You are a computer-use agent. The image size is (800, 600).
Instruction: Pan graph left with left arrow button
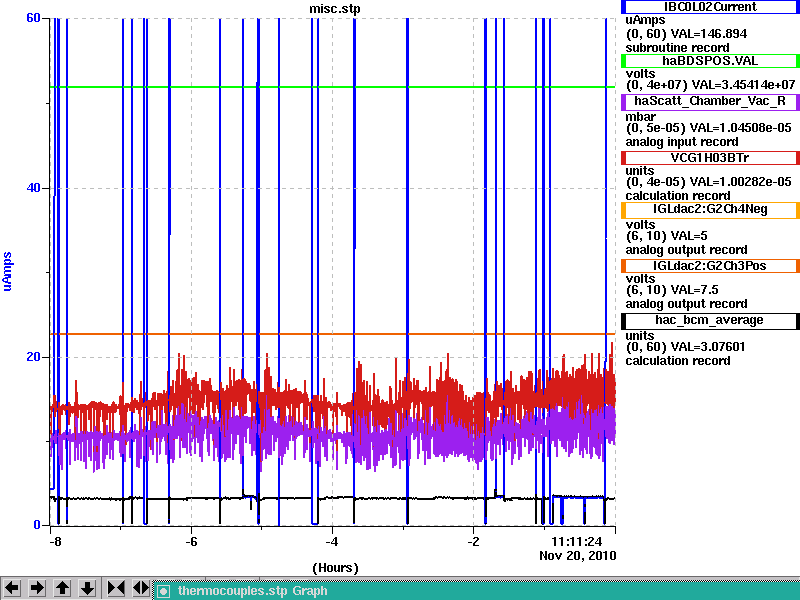click(x=12, y=588)
